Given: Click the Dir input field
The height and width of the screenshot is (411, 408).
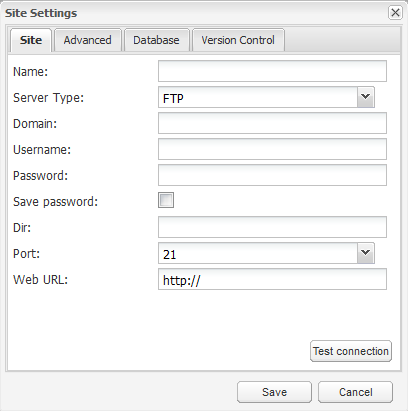Looking at the screenshot, I should point(272,227).
